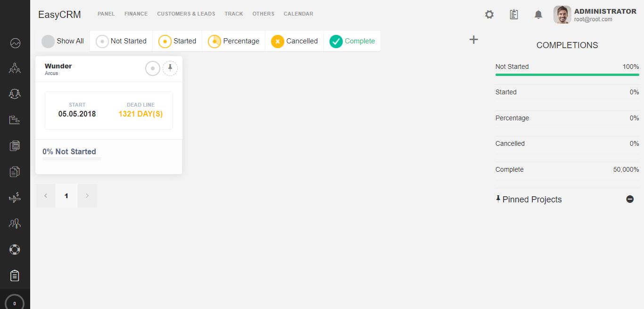Open the staff people icon in sidebar

(x=15, y=223)
